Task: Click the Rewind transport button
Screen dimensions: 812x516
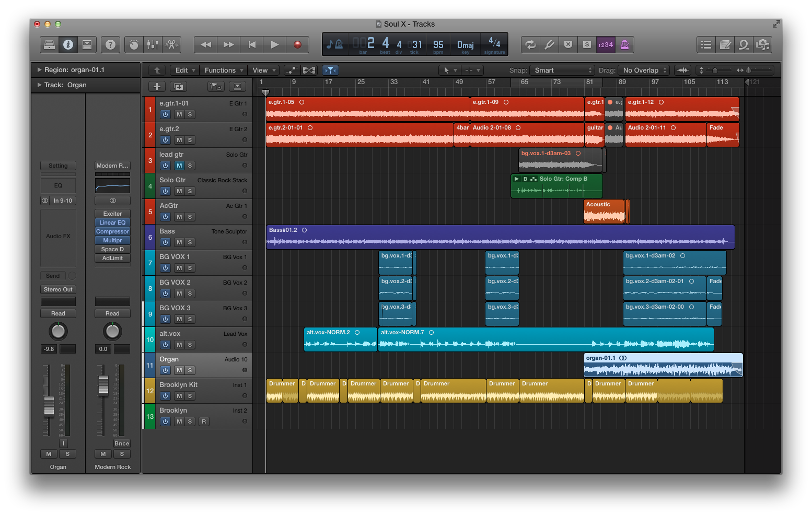Action: (206, 45)
